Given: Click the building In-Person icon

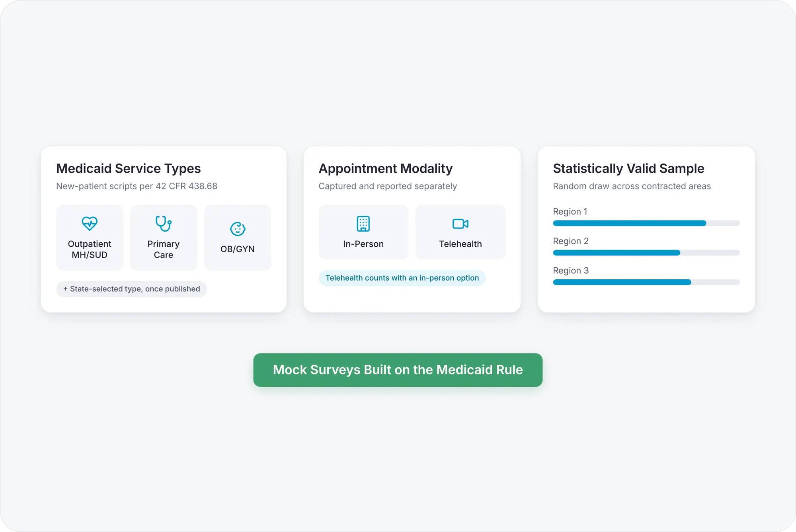Looking at the screenshot, I should 363,224.
